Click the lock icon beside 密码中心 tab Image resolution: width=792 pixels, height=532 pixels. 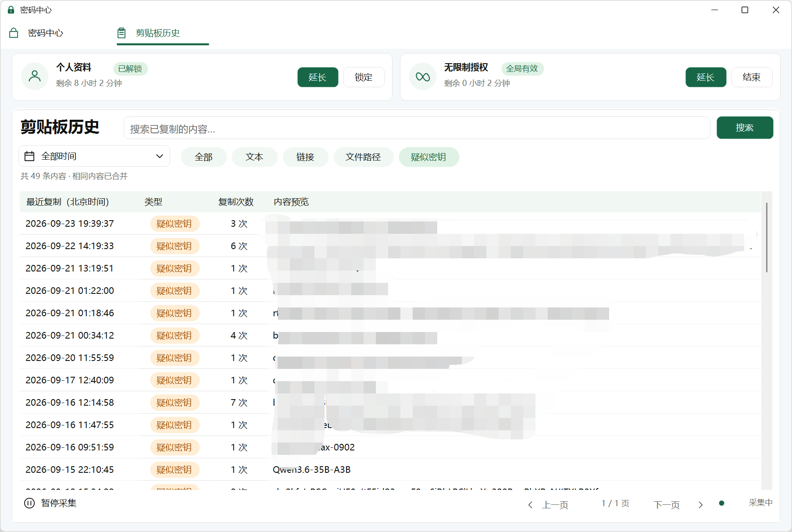(x=14, y=33)
